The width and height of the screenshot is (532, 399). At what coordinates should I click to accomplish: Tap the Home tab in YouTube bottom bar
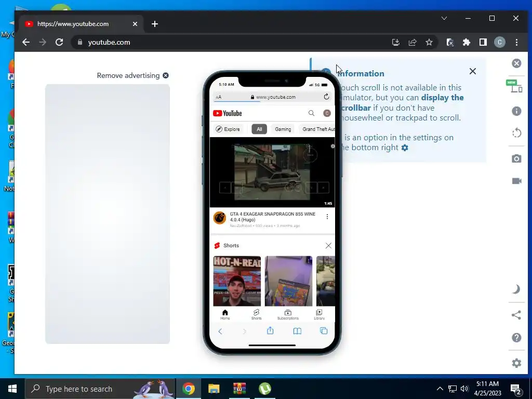click(225, 314)
